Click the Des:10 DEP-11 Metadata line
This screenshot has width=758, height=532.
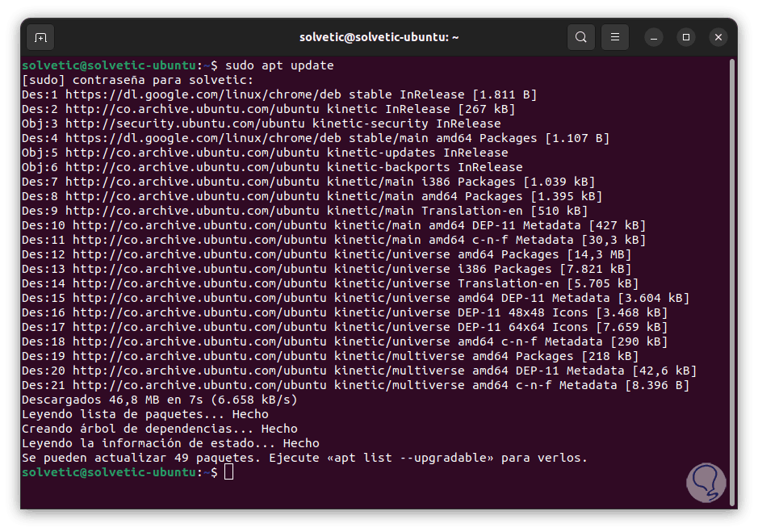click(333, 225)
